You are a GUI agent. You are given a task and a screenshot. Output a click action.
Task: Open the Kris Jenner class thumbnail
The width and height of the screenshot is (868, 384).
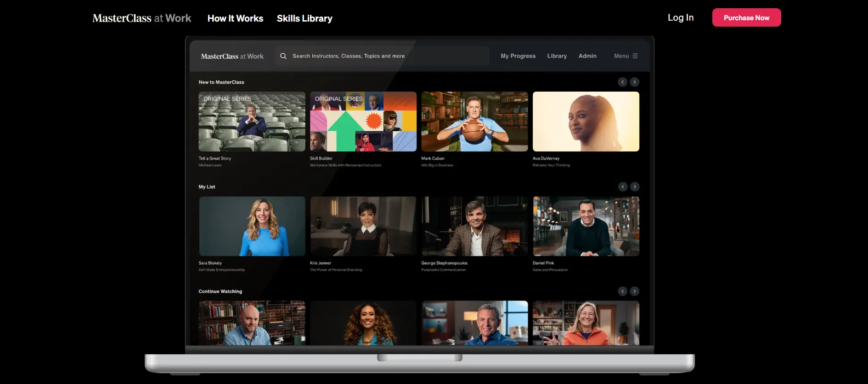[363, 226]
